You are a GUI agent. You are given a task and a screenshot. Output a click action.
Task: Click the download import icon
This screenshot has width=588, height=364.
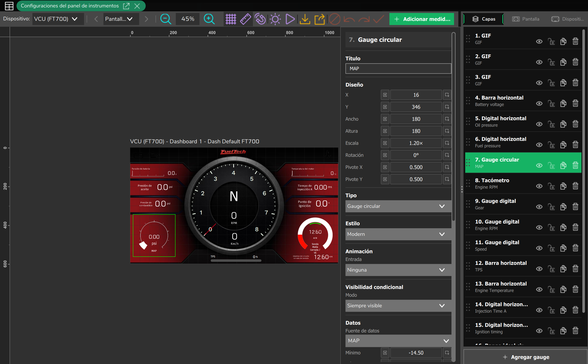point(305,19)
